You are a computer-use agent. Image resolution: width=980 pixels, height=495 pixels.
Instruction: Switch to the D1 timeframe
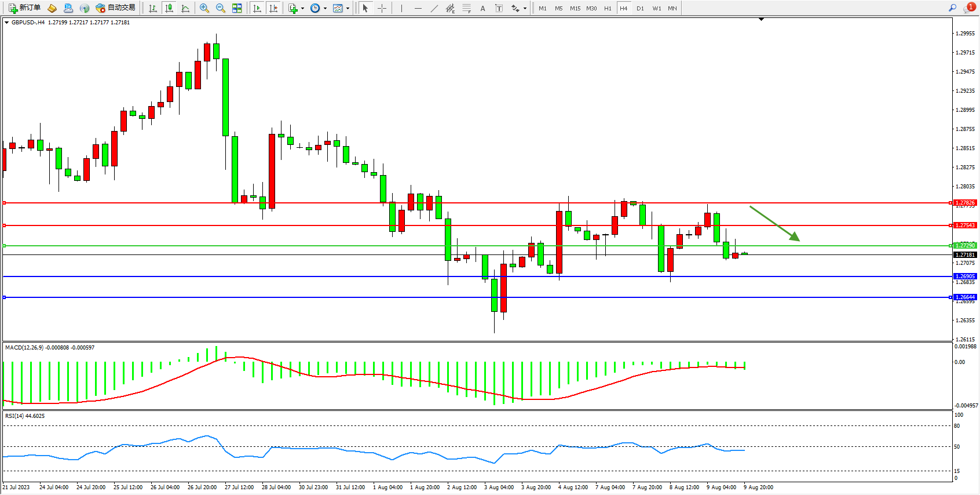tap(640, 8)
